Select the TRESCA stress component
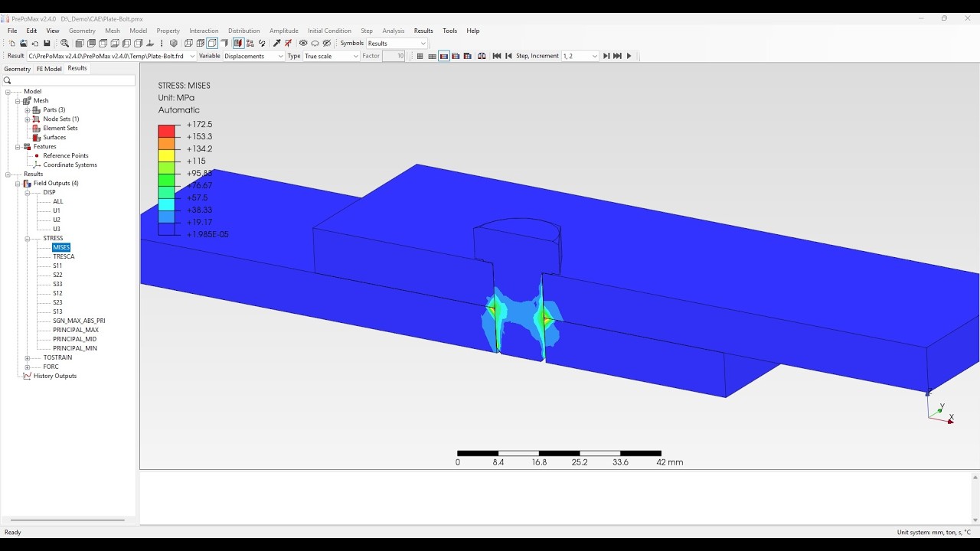 [x=64, y=256]
